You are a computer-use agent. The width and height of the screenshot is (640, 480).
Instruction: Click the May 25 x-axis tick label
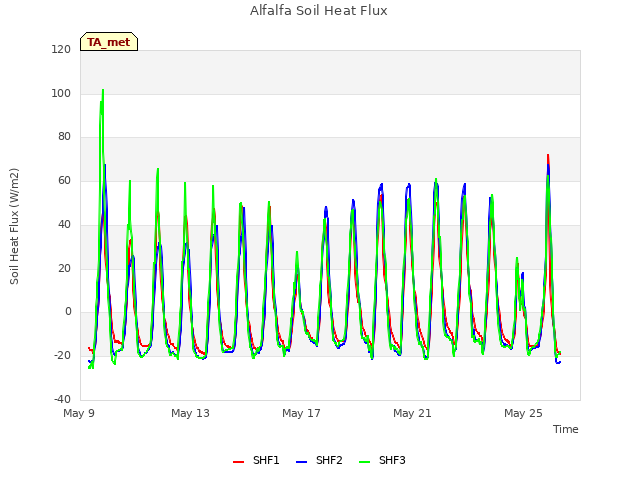523,413
